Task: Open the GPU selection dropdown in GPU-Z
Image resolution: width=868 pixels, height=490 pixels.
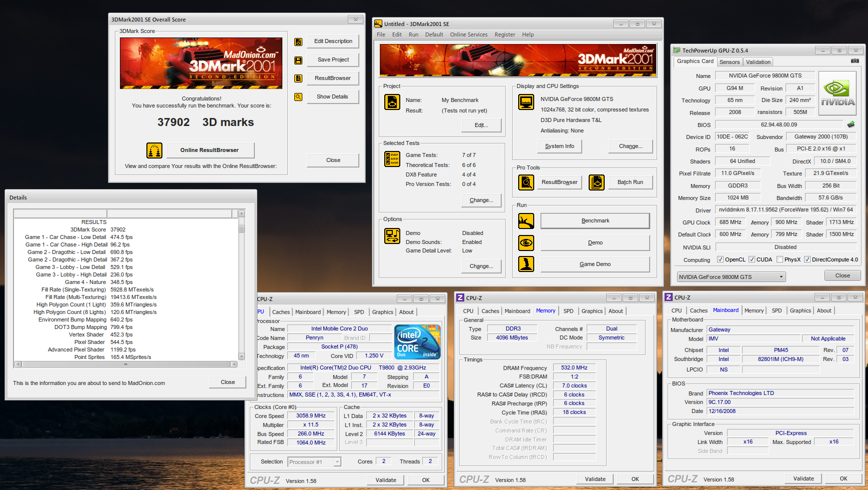Action: (732, 277)
